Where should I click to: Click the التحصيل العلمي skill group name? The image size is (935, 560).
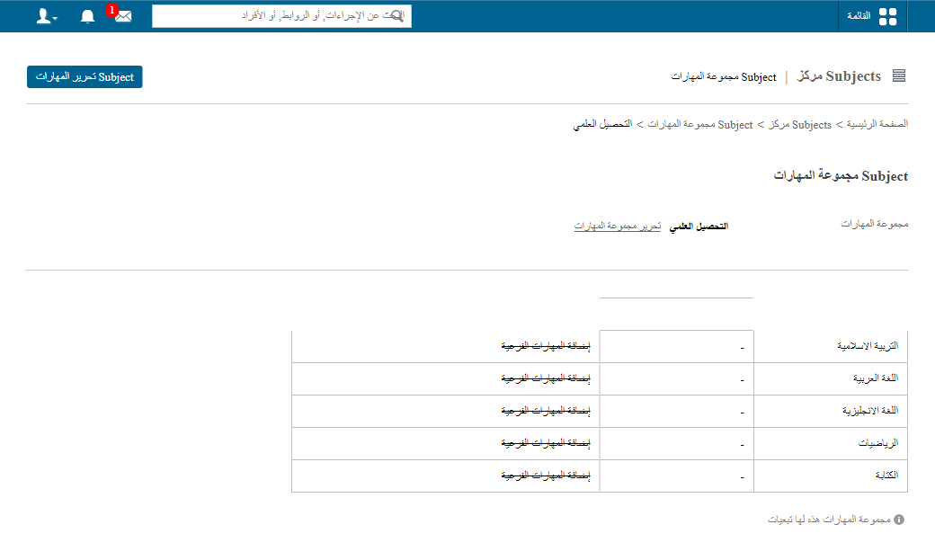[x=699, y=226]
